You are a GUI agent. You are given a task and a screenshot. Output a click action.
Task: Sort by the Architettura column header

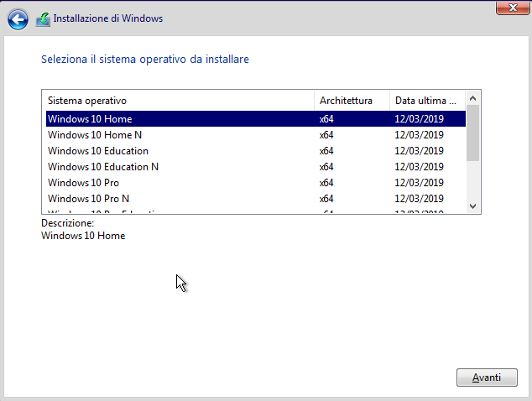tap(352, 101)
